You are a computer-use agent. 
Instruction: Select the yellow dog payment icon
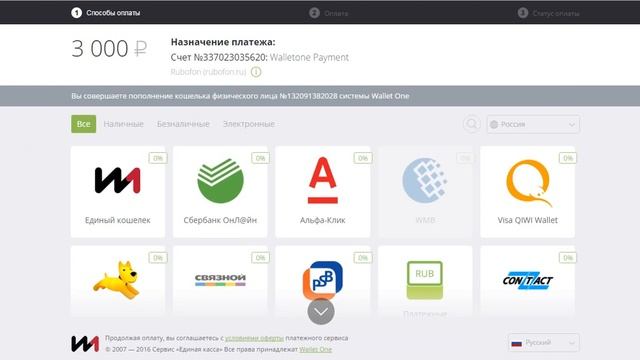point(117,280)
